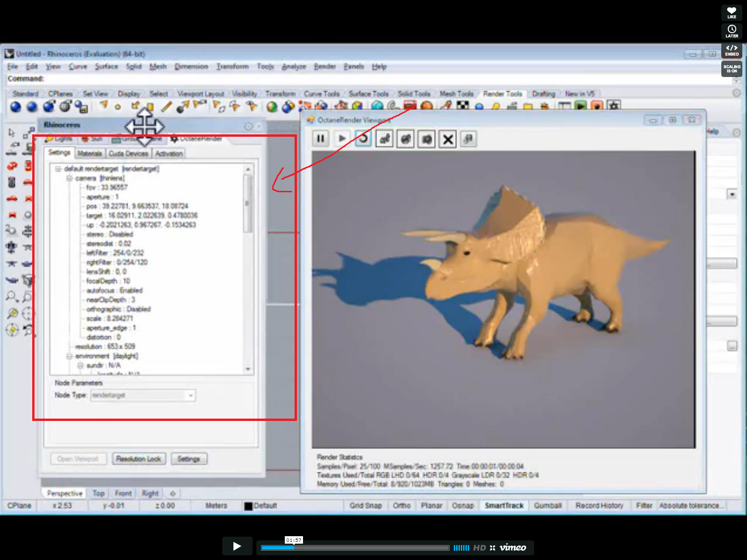Select the "orthographic : Disabled" tree row
This screenshot has height=560, width=747.
pyautogui.click(x=118, y=309)
